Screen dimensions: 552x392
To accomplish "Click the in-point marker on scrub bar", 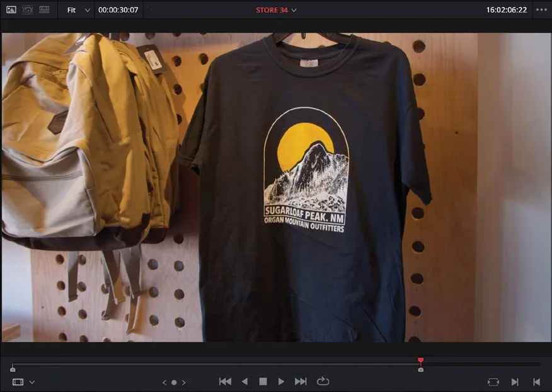I will pos(13,369).
